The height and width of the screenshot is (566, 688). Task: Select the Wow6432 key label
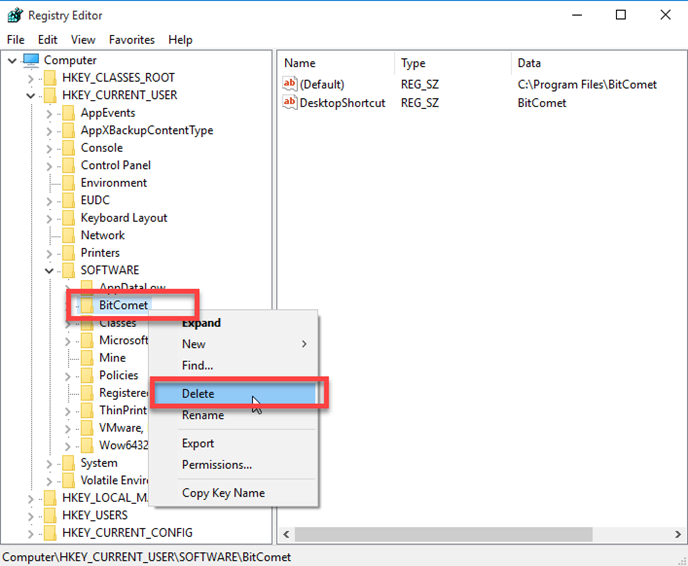tap(124, 445)
